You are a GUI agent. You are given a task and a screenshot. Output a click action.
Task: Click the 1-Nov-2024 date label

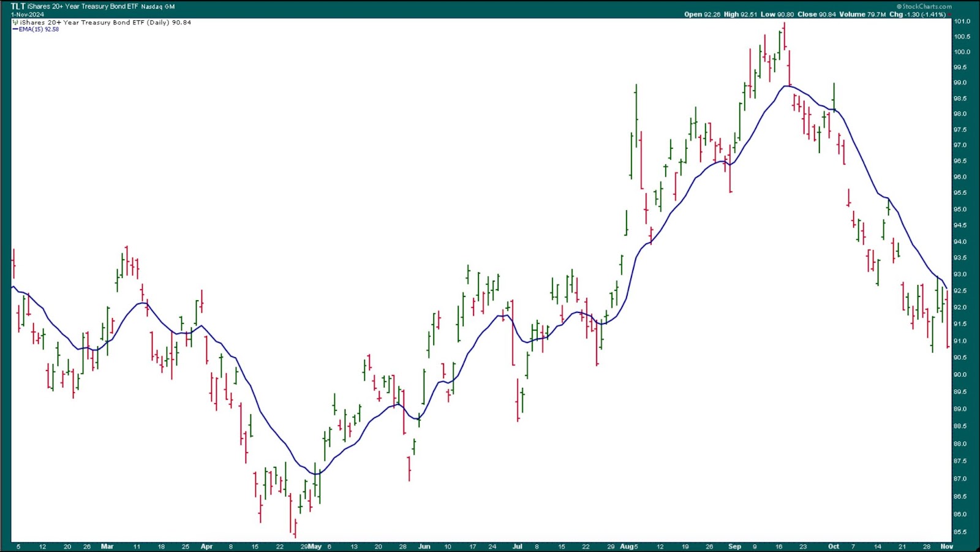tap(28, 14)
